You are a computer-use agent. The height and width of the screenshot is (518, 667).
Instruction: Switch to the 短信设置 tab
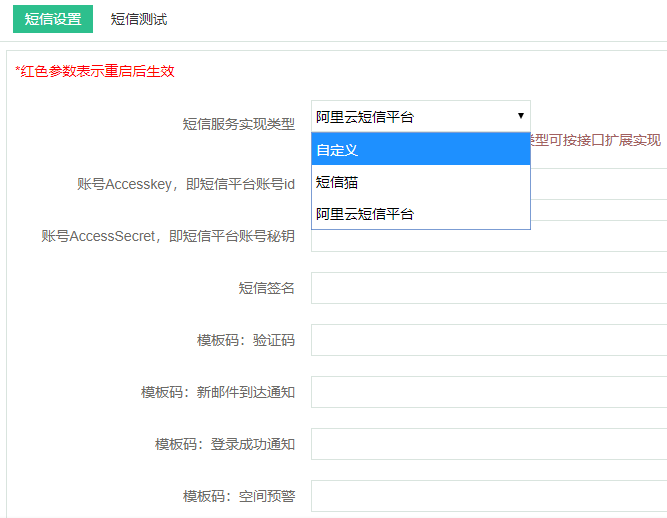(x=53, y=19)
